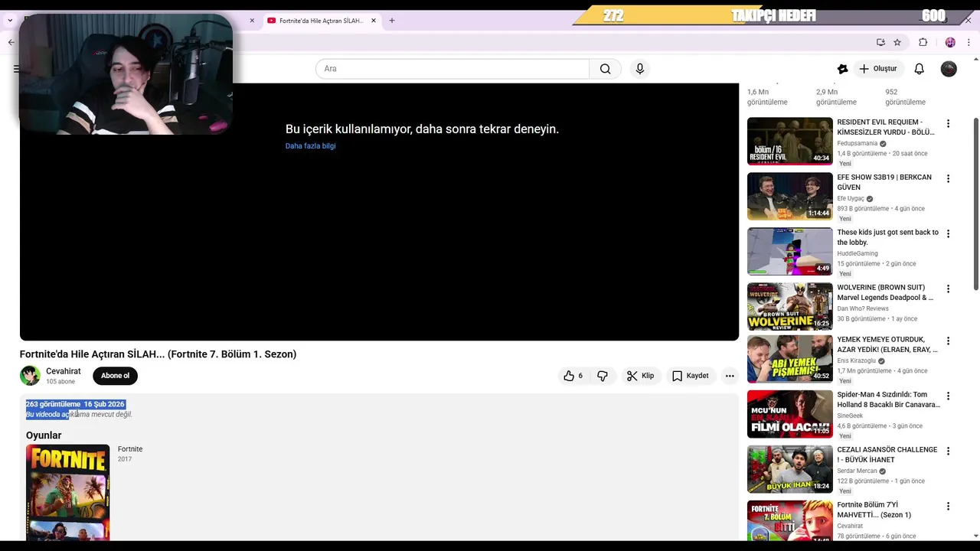Click the Oluştur create button
Viewport: 980px width, 551px height.
tap(877, 69)
